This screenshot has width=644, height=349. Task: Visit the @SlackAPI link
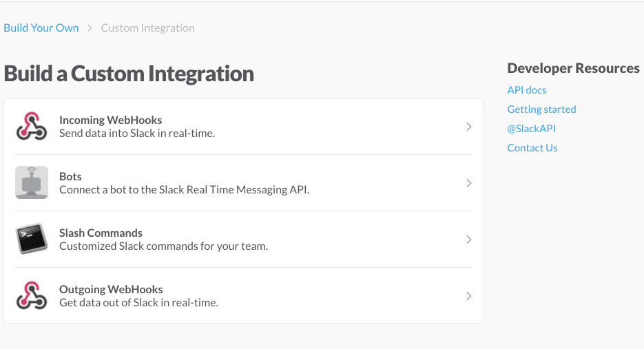531,129
